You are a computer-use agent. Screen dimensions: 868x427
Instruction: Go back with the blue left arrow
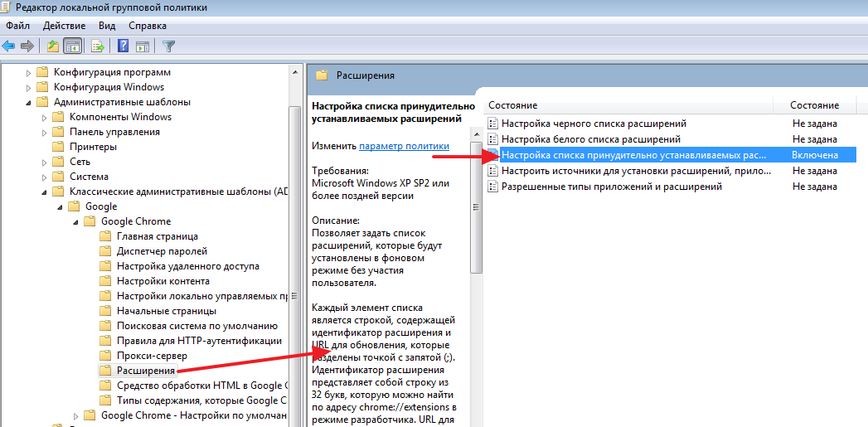pyautogui.click(x=8, y=46)
